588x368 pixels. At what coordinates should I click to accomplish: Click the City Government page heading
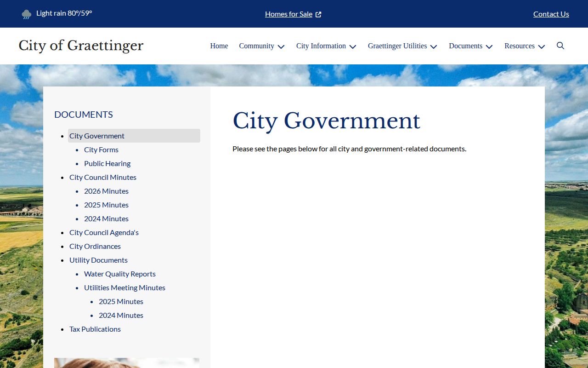pyautogui.click(x=326, y=121)
